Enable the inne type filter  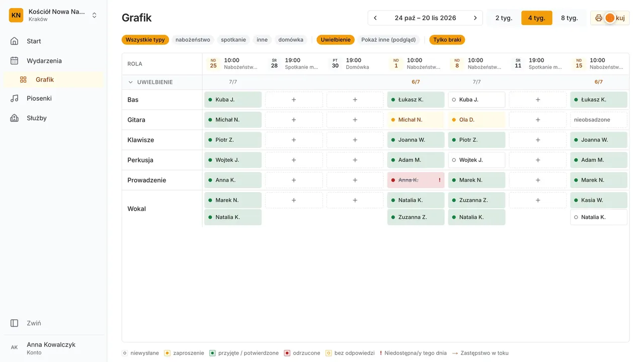click(x=262, y=40)
